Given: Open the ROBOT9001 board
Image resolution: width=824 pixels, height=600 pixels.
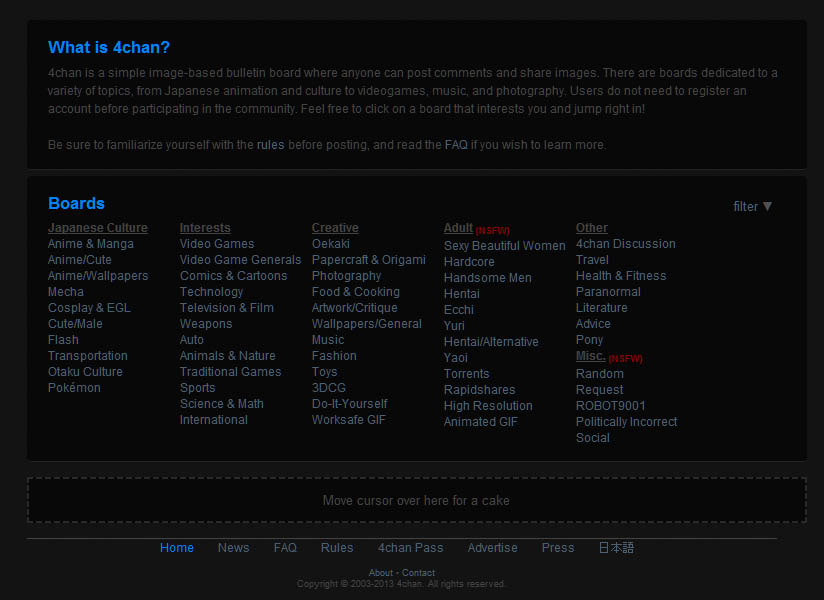Looking at the screenshot, I should [x=610, y=406].
